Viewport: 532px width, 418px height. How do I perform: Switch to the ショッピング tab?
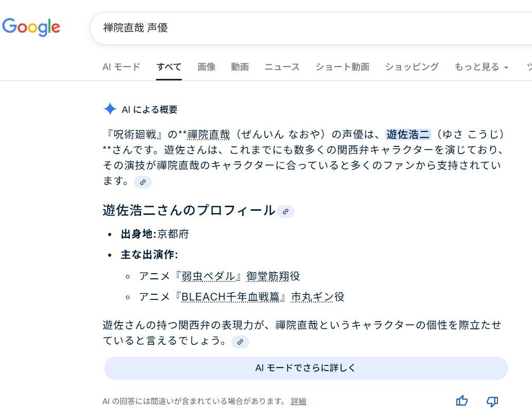(x=412, y=67)
